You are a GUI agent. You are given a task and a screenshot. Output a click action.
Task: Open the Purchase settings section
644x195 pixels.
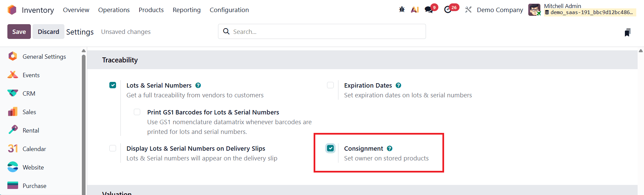tap(34, 185)
